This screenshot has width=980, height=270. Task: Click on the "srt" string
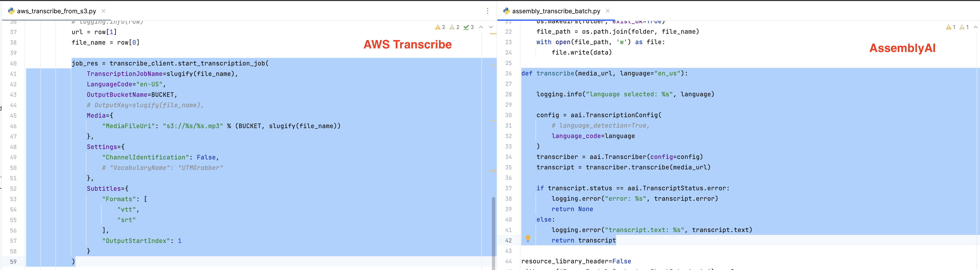[126, 220]
